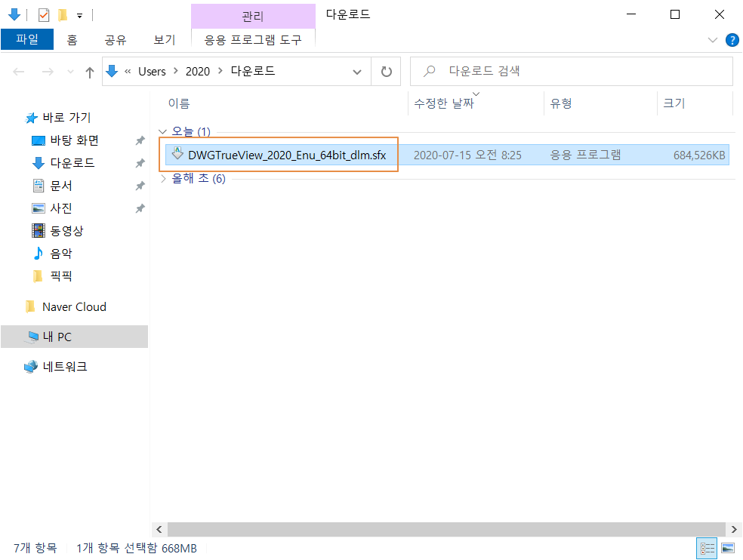Open the 픽픽 folder
The image size is (743, 560).
click(61, 275)
